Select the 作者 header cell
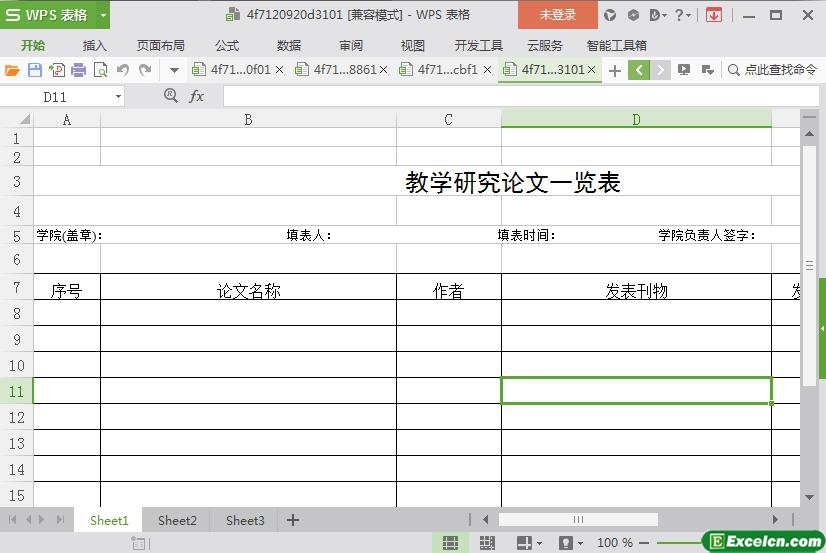The width and height of the screenshot is (826, 553). click(448, 287)
